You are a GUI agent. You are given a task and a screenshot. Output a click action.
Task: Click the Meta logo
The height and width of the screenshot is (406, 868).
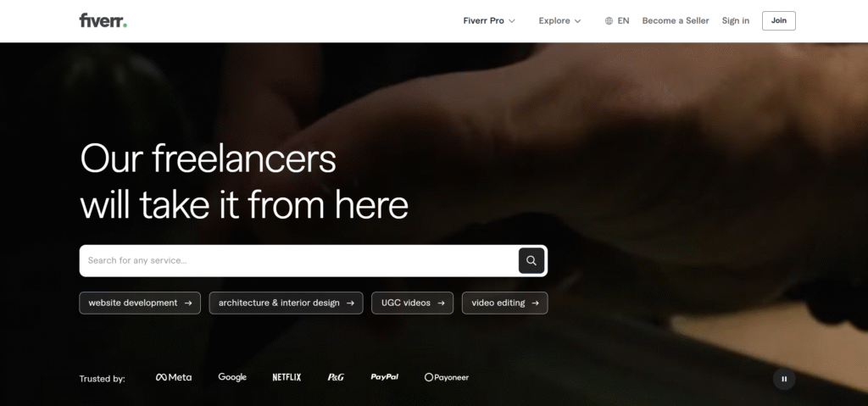(x=174, y=377)
